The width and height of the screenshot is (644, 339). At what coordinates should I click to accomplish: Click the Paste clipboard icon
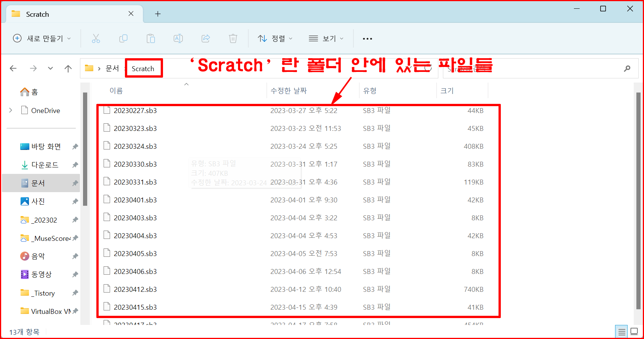point(151,38)
